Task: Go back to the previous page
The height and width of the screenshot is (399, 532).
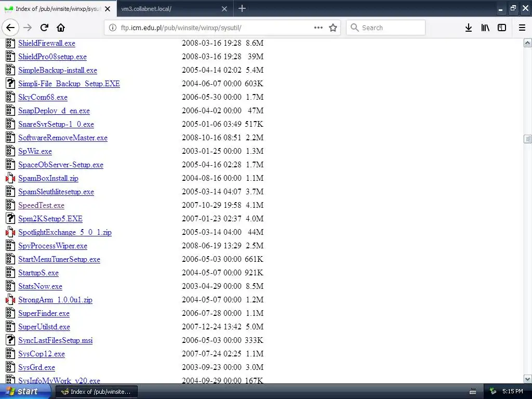Action: tap(10, 28)
